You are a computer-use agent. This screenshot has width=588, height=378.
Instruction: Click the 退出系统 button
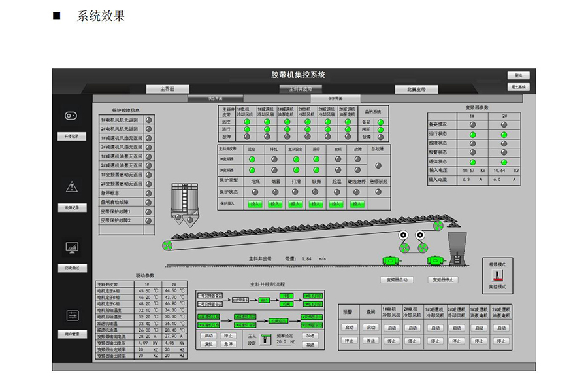pyautogui.click(x=518, y=87)
